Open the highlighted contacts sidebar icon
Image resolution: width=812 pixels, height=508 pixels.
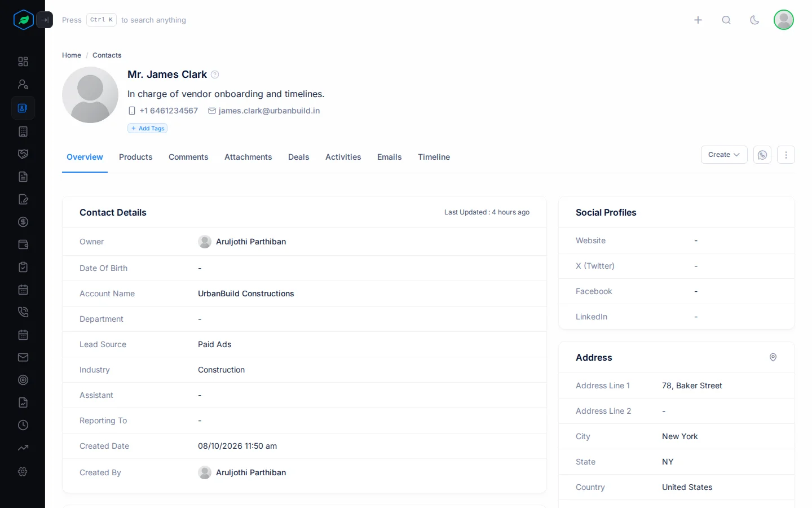point(23,108)
